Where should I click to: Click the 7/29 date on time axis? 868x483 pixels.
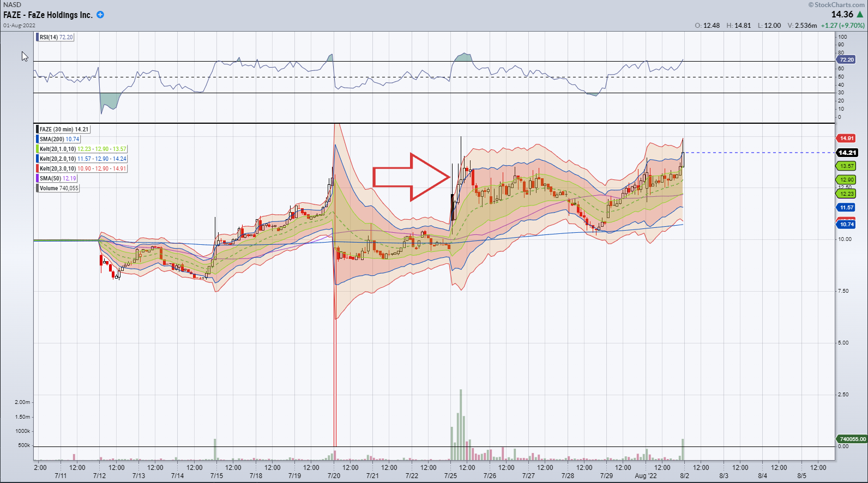tap(606, 476)
